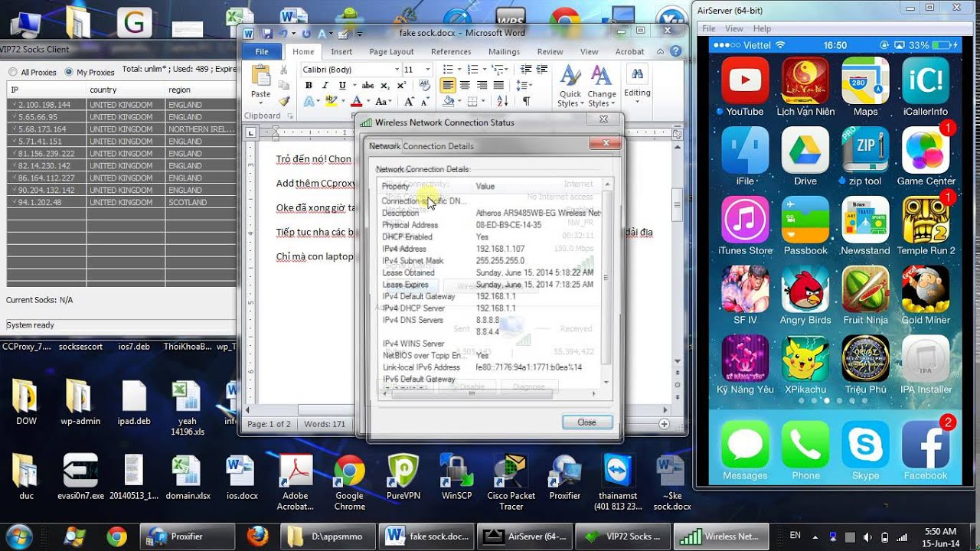The width and height of the screenshot is (980, 551).
Task: Click Firefox icon on taskbar
Action: pyautogui.click(x=258, y=536)
